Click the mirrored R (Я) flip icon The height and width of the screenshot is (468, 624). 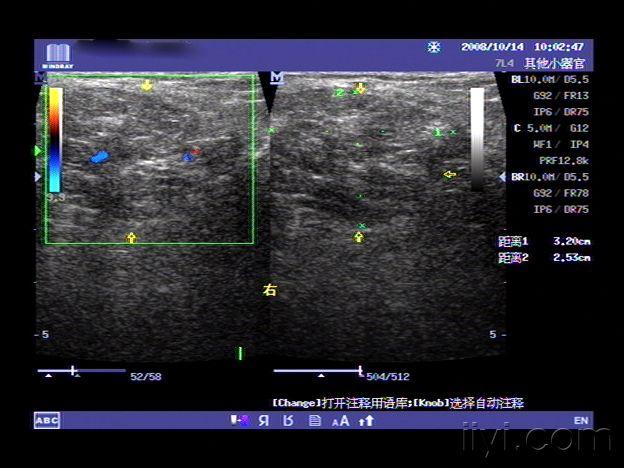pyautogui.click(x=263, y=421)
